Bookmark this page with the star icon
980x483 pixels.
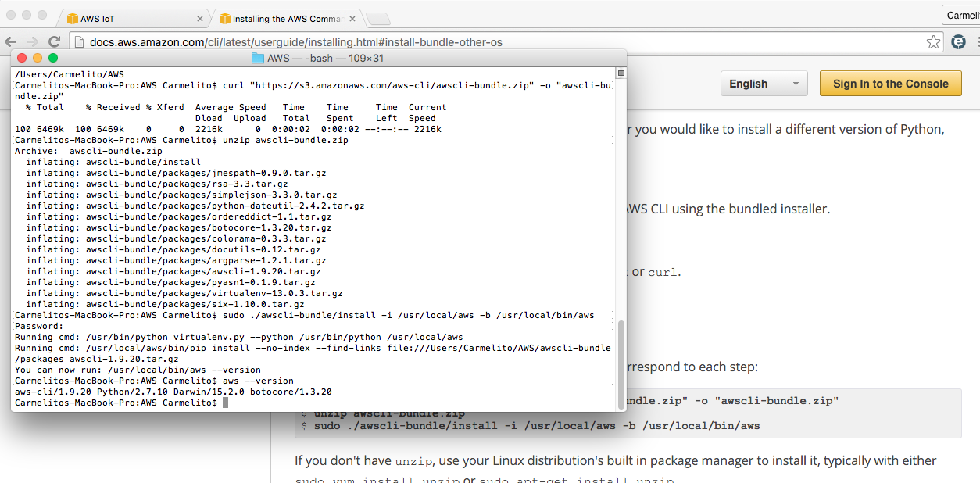[933, 41]
